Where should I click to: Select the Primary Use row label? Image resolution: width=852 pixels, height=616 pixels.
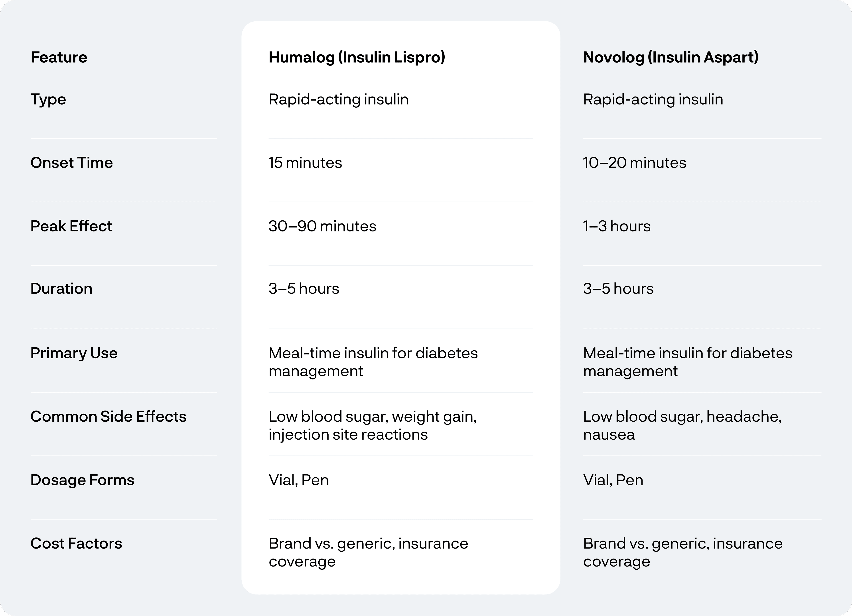[74, 353]
